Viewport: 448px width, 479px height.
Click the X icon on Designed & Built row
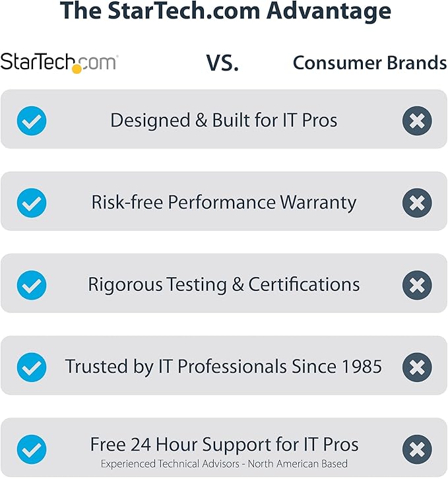(417, 121)
